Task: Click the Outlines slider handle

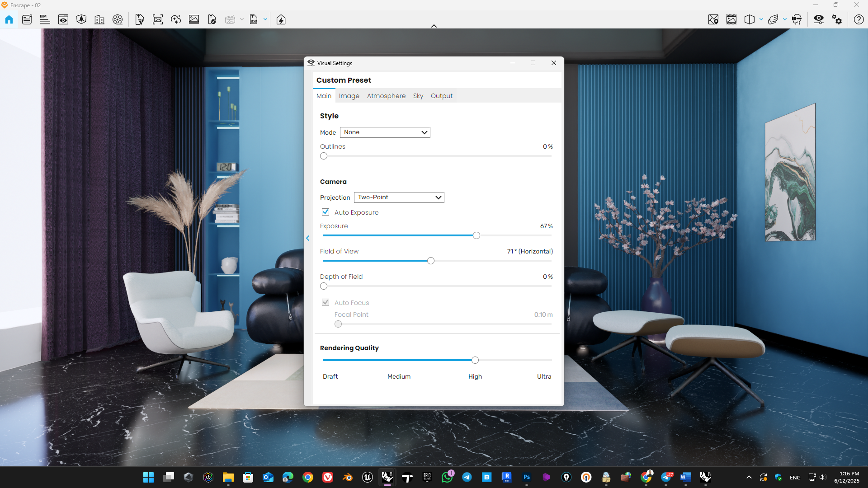Action: tap(324, 156)
